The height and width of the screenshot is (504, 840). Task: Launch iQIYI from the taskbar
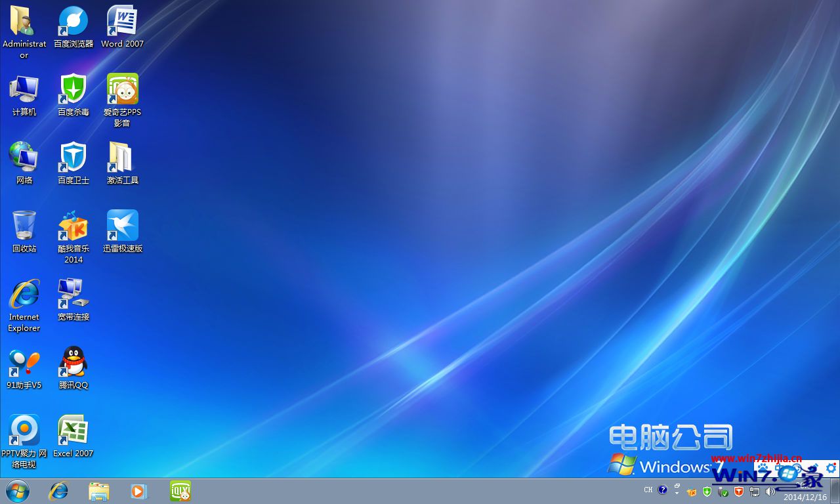pos(179,491)
